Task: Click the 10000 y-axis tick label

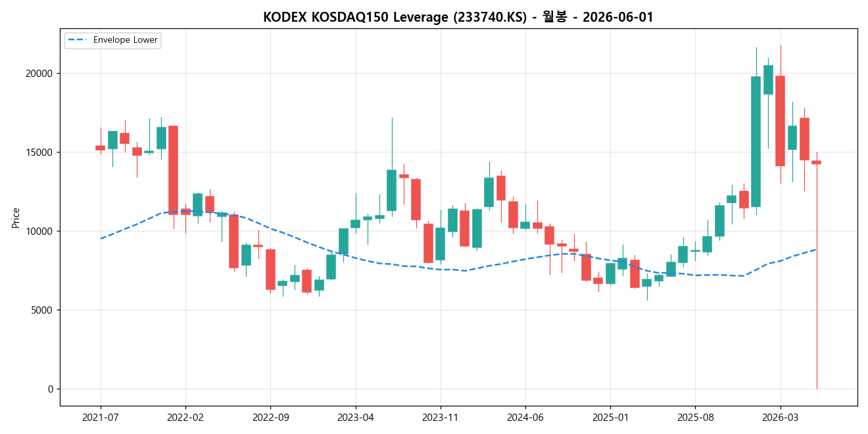Action: point(41,231)
